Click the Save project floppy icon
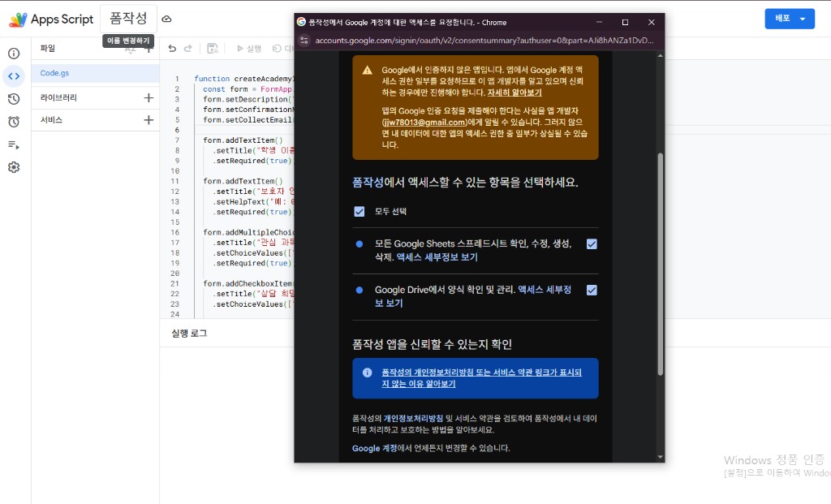 (x=213, y=48)
